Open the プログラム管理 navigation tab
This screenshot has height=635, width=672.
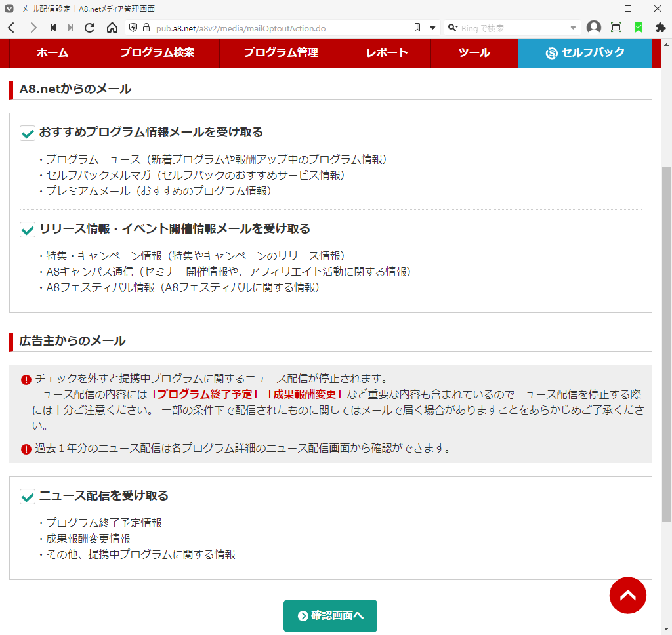point(281,52)
